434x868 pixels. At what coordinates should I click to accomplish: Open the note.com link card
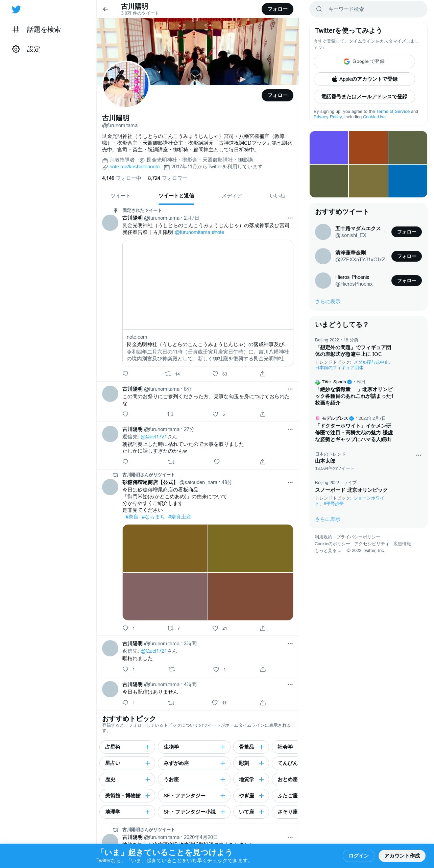pyautogui.click(x=208, y=303)
